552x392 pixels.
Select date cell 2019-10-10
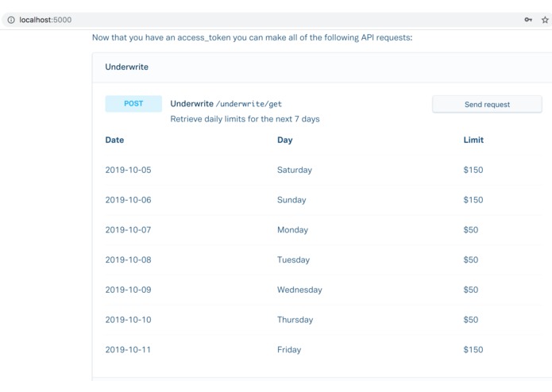pyautogui.click(x=128, y=320)
